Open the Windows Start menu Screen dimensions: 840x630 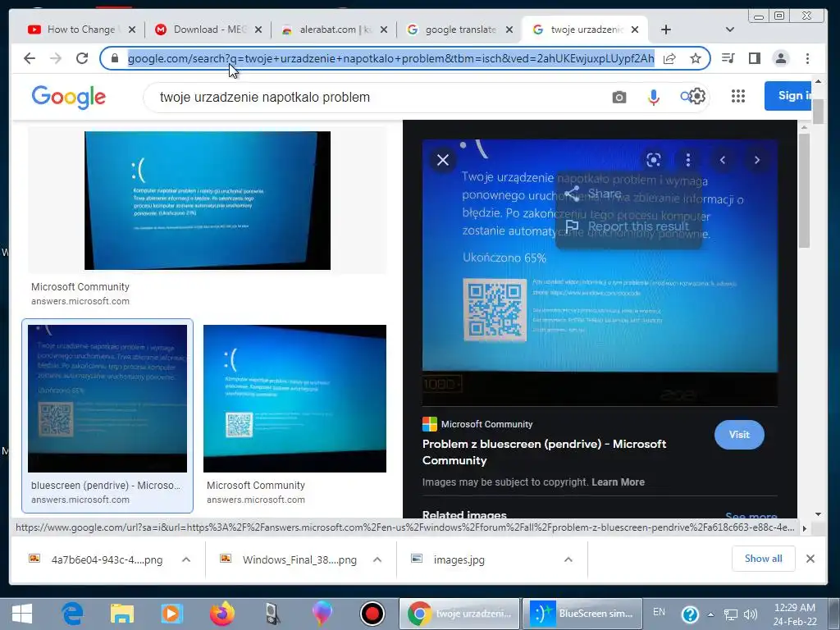click(21, 614)
